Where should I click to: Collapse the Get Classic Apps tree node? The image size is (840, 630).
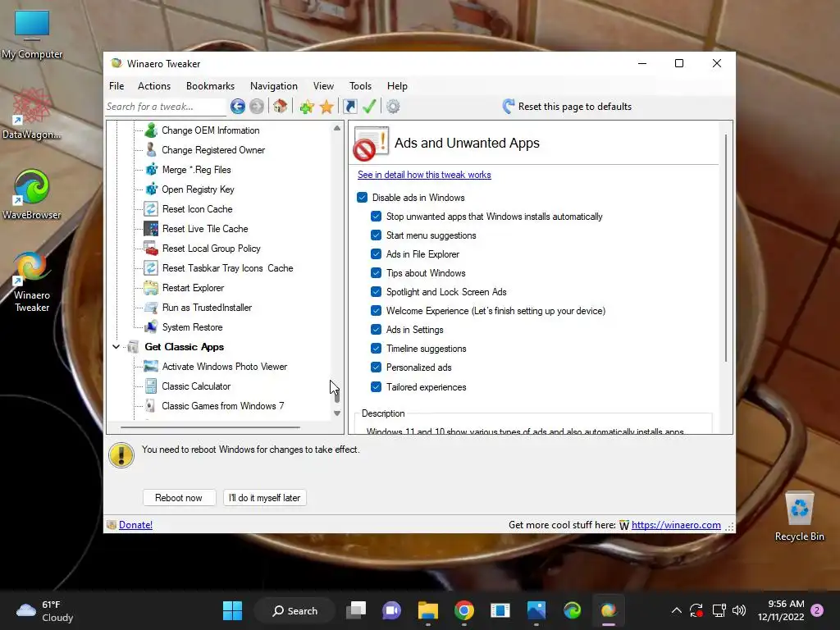pos(116,347)
